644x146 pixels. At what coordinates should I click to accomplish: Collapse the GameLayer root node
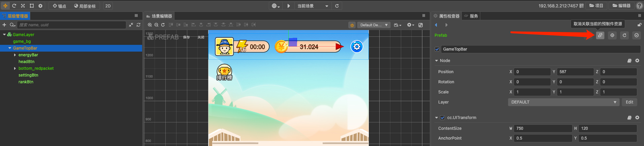[4, 34]
